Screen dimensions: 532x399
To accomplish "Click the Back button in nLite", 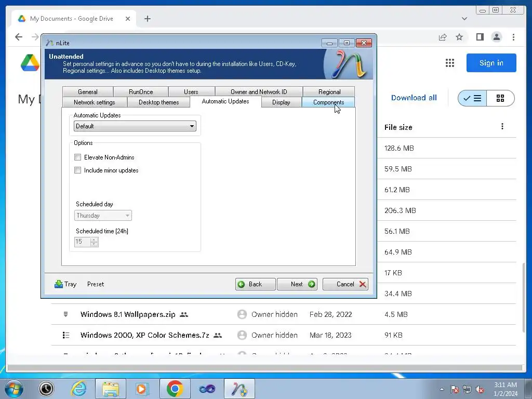I will (255, 284).
